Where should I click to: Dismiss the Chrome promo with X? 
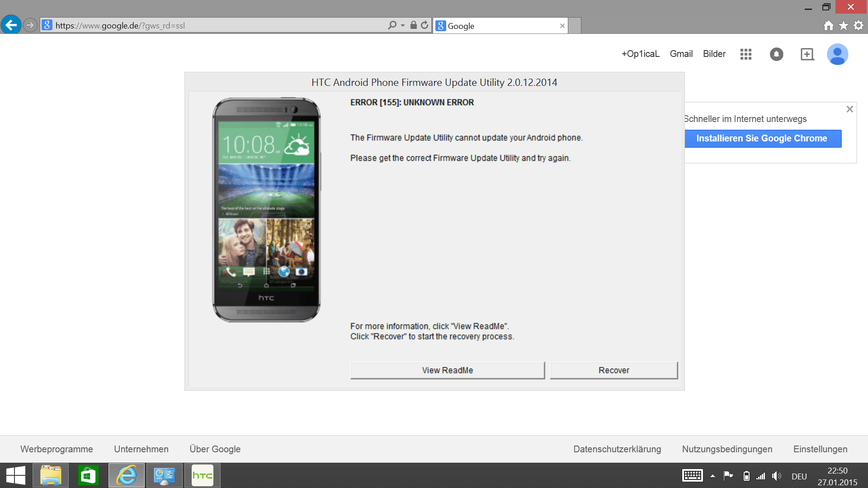[x=849, y=109]
